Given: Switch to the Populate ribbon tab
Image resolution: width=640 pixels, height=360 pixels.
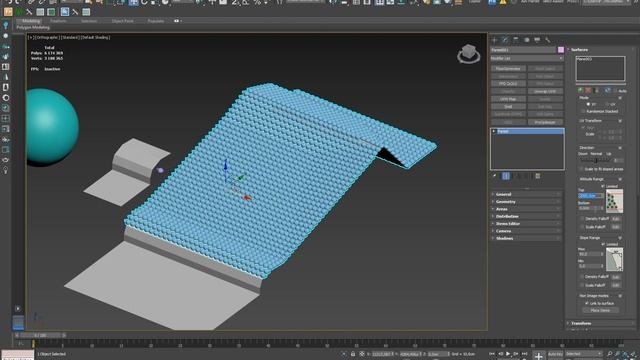Looking at the screenshot, I should point(156,21).
